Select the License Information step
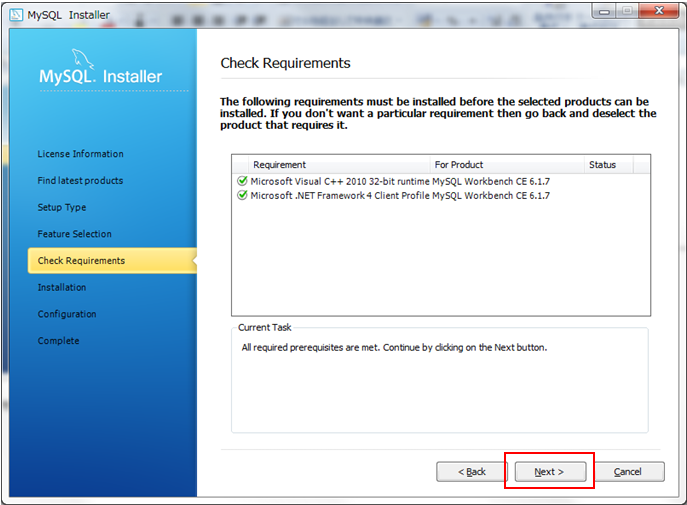687x505 pixels. coord(81,154)
